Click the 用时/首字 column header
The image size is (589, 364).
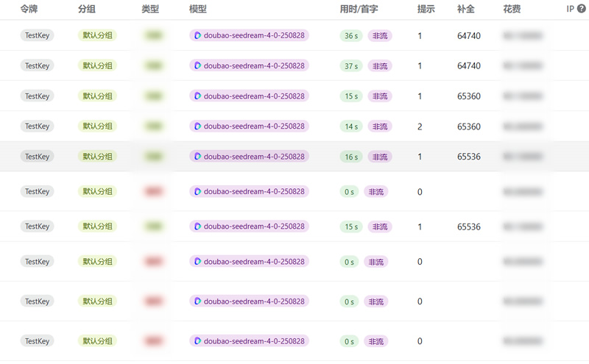coord(359,10)
